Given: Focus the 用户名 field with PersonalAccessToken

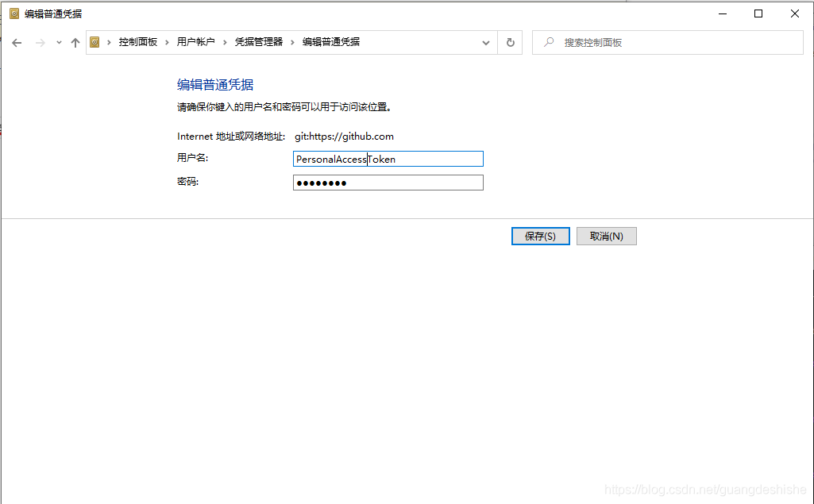Looking at the screenshot, I should pyautogui.click(x=388, y=159).
